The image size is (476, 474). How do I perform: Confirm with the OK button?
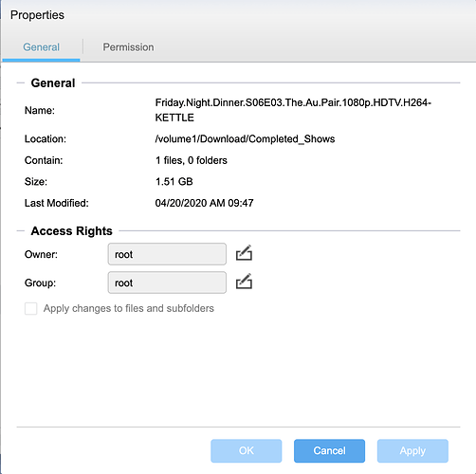click(x=247, y=450)
